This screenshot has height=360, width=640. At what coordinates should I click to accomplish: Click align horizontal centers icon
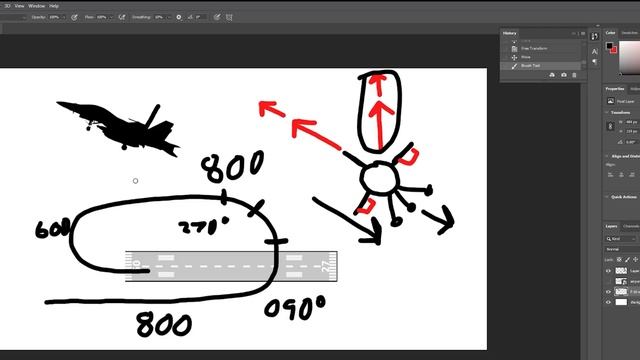[621, 175]
